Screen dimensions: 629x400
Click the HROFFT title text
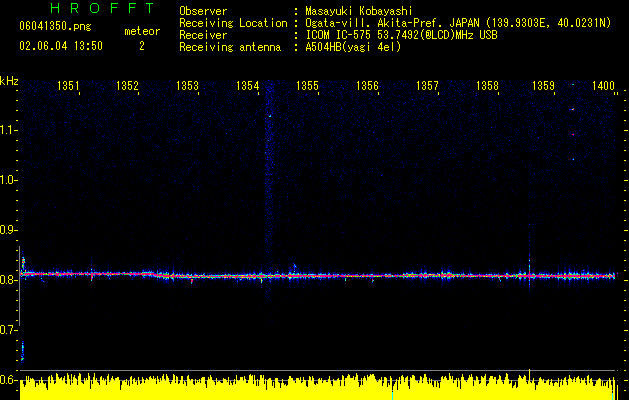point(103,8)
